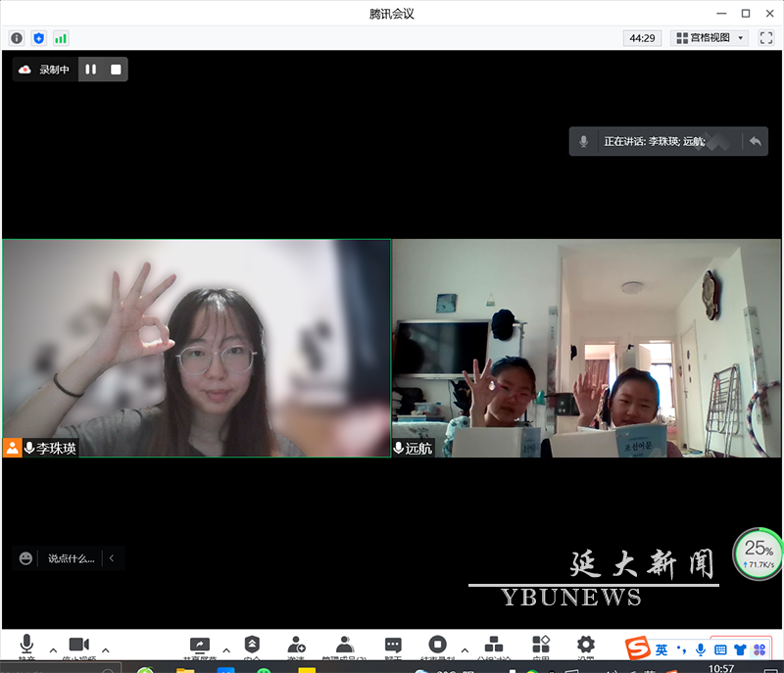The width and height of the screenshot is (784, 673).
Task: Expand the audio options arrow
Action: click(53, 650)
